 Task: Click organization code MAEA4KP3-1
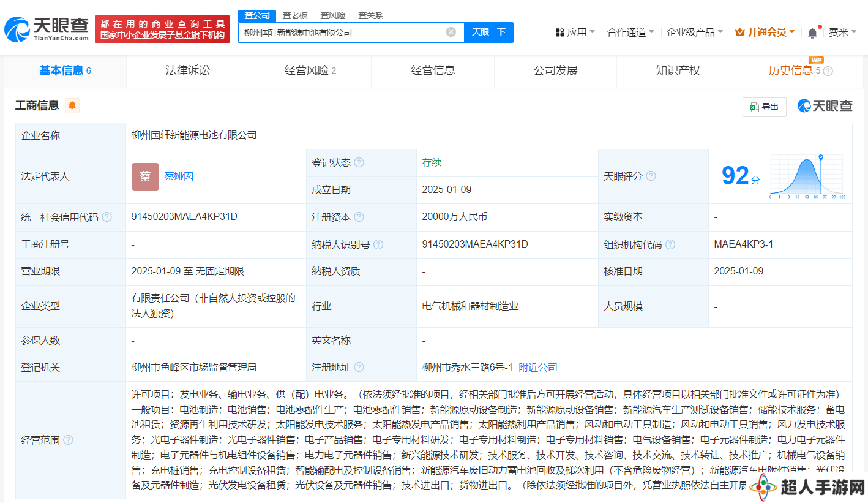744,244
